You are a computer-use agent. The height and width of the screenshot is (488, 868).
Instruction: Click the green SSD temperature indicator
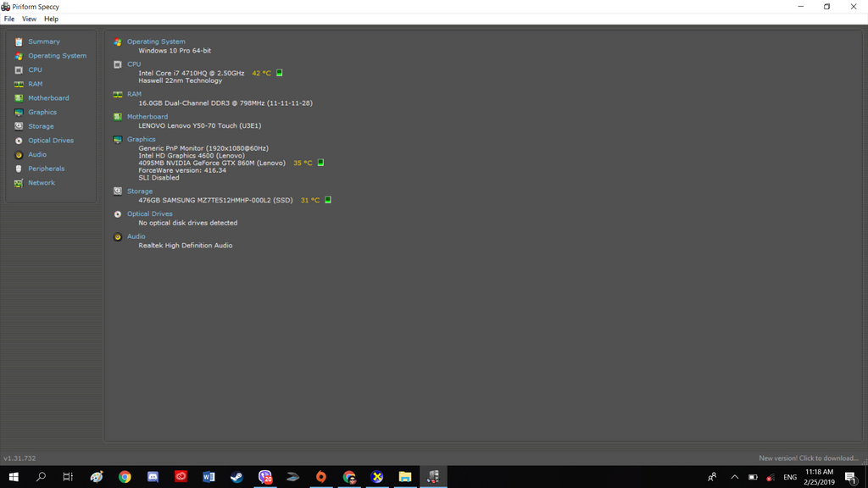coord(328,200)
